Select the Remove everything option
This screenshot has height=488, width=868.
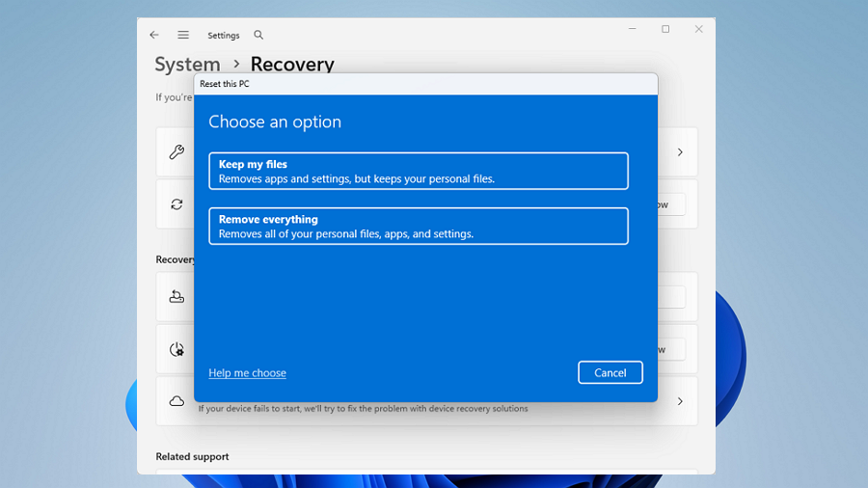click(418, 227)
